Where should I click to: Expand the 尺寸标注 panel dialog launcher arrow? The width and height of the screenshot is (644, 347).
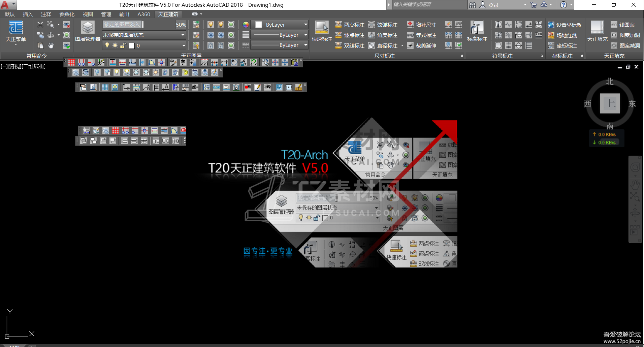462,56
